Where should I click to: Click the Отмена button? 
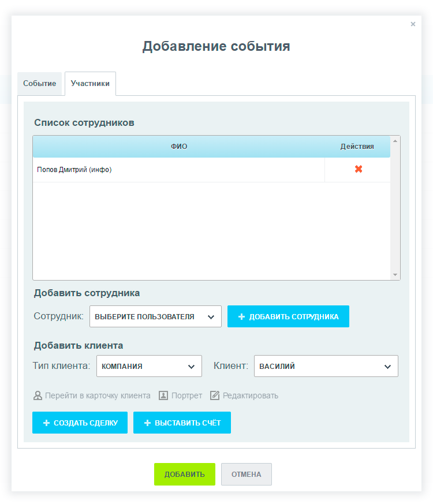246,474
